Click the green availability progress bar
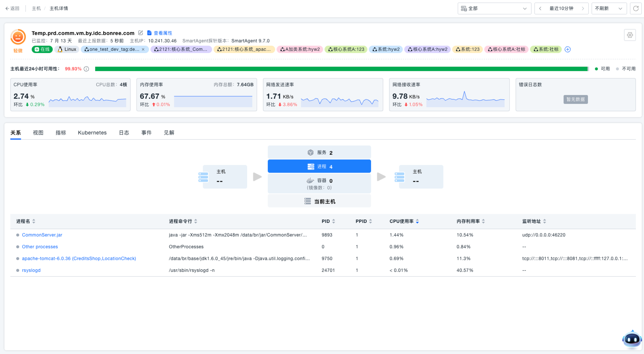Viewport: 644px width, 354px height. (341, 69)
